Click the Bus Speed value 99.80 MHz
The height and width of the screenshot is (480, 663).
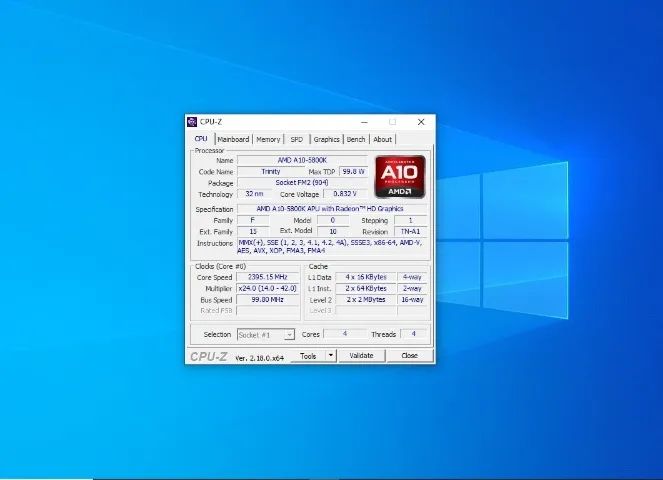[x=268, y=299]
